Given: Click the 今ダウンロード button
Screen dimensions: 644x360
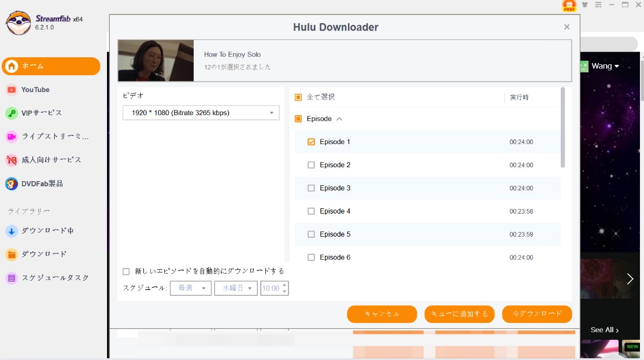Looking at the screenshot, I should tap(537, 314).
